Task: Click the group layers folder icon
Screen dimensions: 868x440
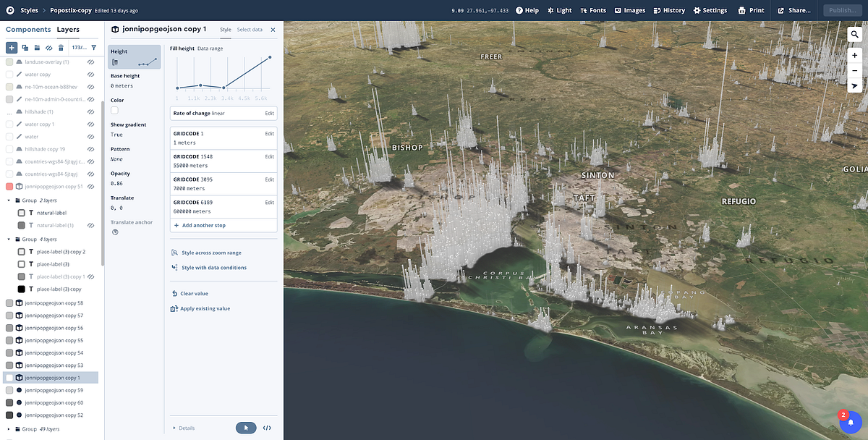Action: (x=38, y=48)
